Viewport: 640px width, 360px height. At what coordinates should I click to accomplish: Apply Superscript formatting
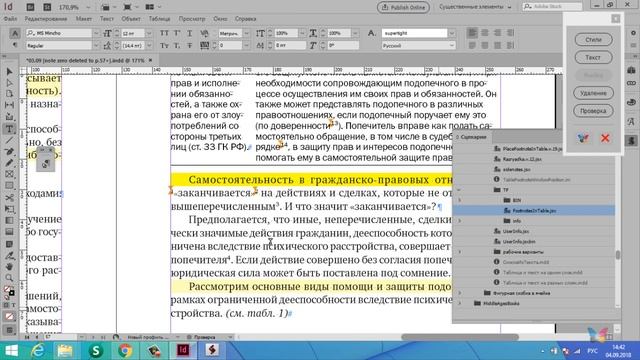[x=177, y=33]
